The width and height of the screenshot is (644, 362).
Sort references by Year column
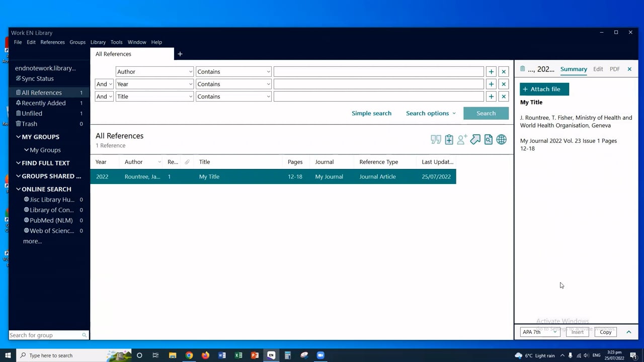click(101, 162)
